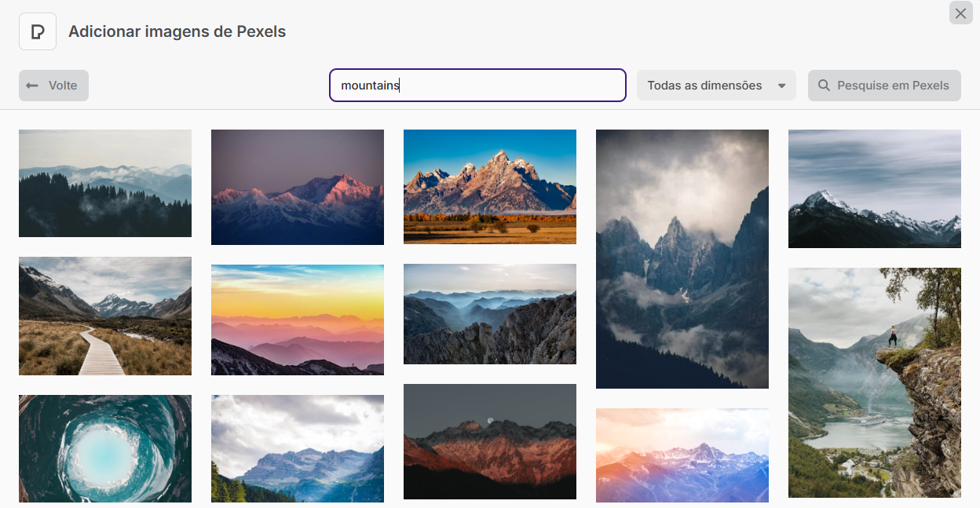Close the Pexels image dialog
Viewport: 980px width, 508px height.
coord(960,13)
